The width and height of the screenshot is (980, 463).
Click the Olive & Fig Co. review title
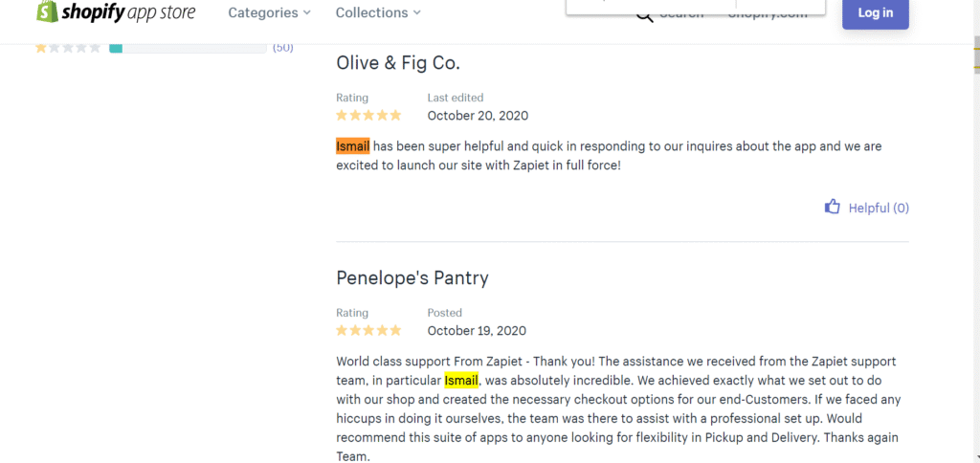click(x=398, y=63)
